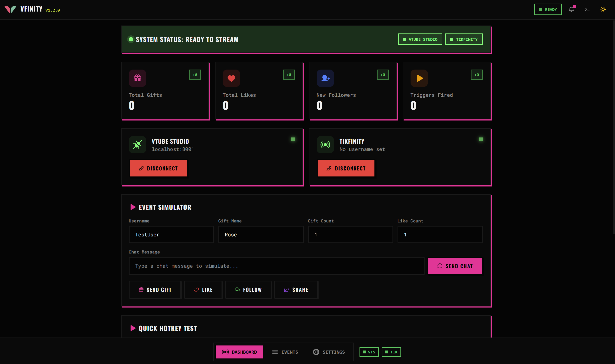Focus the Chat Message input field
615x364 pixels.
pyautogui.click(x=276, y=266)
